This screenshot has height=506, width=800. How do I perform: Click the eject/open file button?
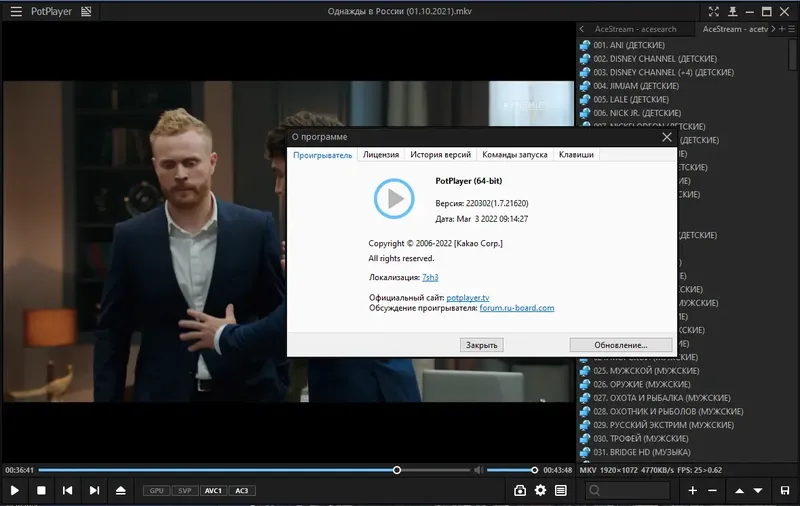click(120, 490)
